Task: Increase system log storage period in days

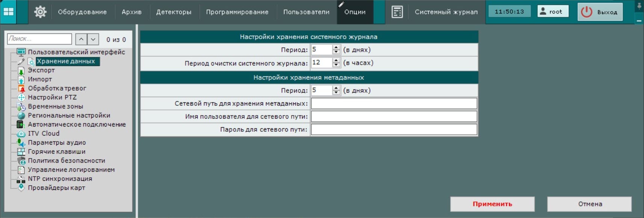Action: (336, 47)
